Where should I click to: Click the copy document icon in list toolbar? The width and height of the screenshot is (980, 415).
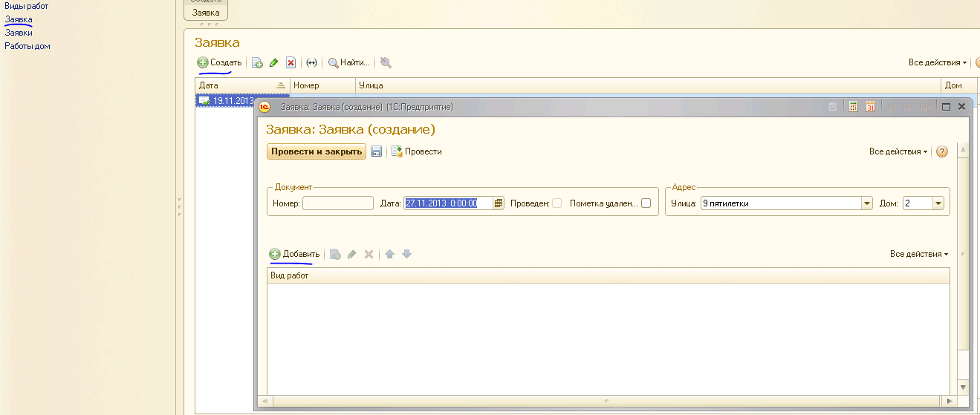[257, 63]
